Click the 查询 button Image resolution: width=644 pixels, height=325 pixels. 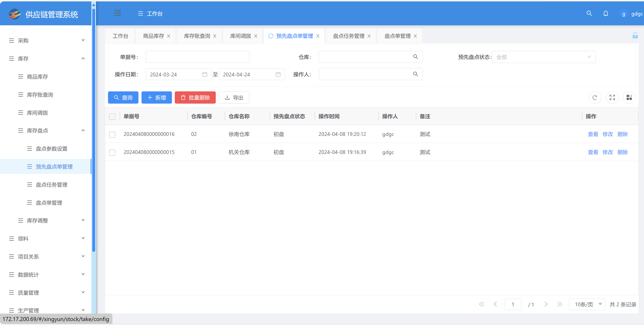123,97
